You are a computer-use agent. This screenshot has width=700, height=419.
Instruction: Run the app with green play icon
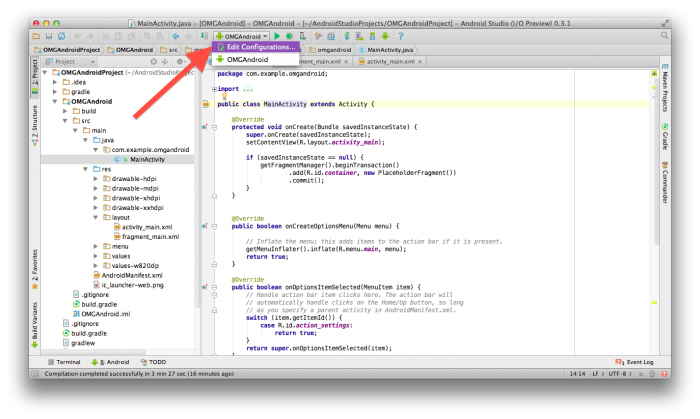point(277,36)
